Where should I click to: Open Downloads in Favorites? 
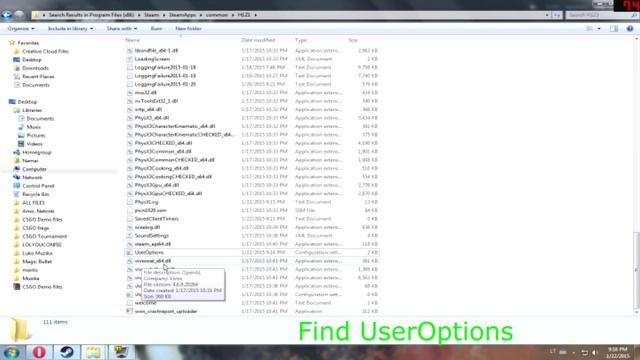pos(36,68)
